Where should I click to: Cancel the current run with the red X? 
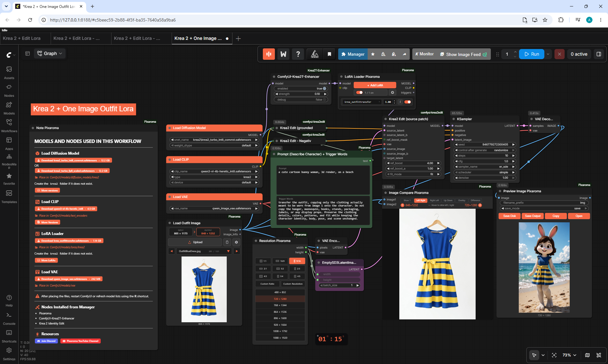560,54
